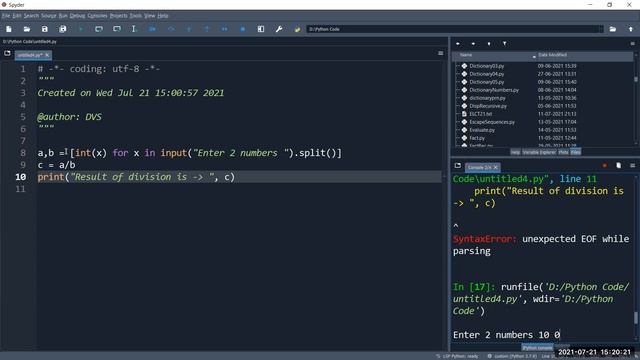Open console pane options menu

[x=632, y=166]
